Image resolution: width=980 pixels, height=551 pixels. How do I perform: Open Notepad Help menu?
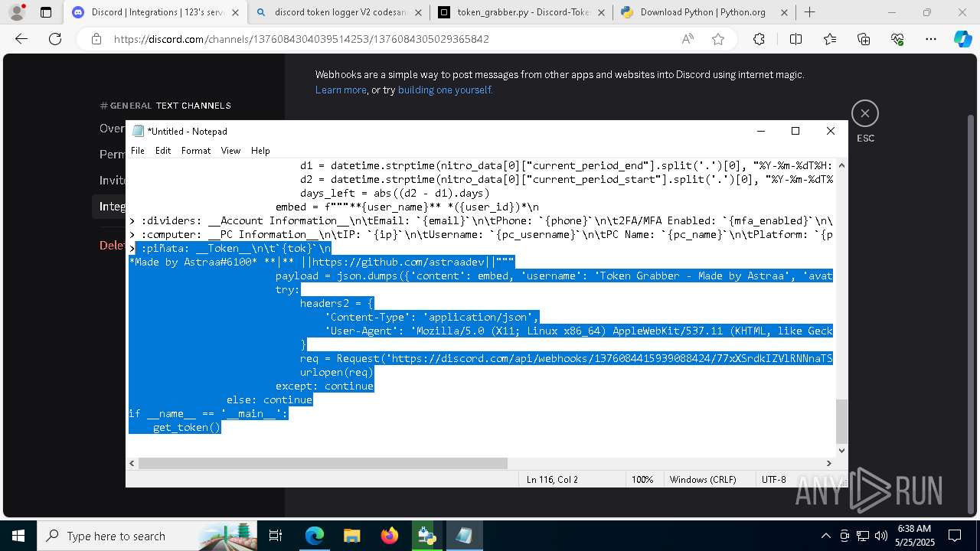click(260, 151)
